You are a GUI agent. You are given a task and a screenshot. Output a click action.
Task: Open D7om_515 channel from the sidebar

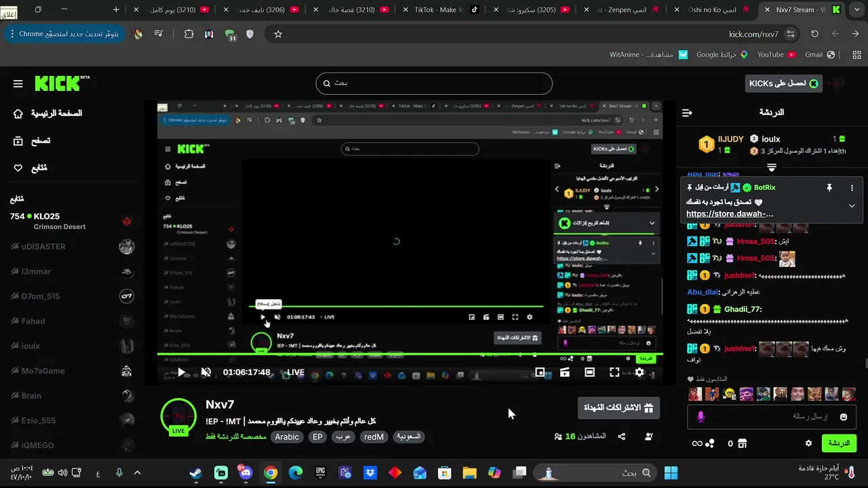71,296
